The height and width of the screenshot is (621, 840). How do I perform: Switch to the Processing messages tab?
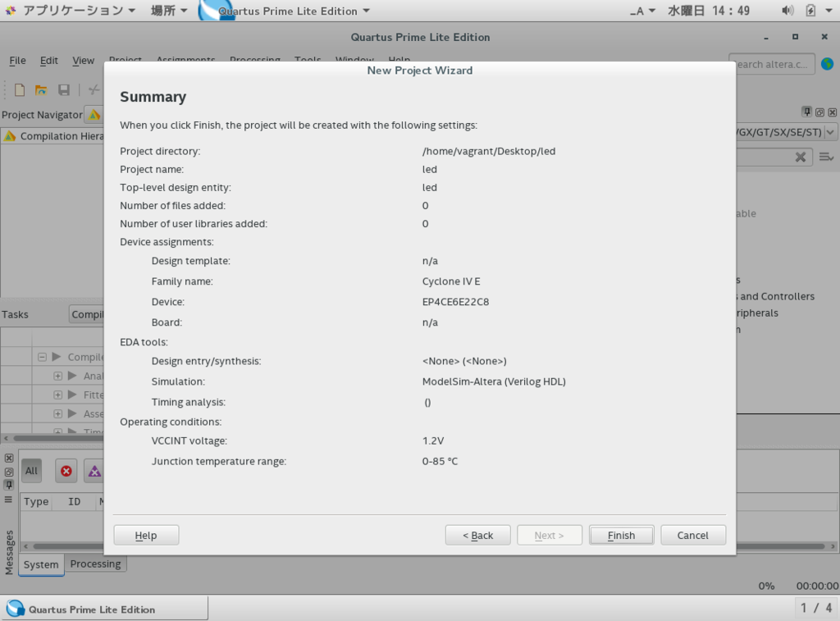(x=95, y=564)
